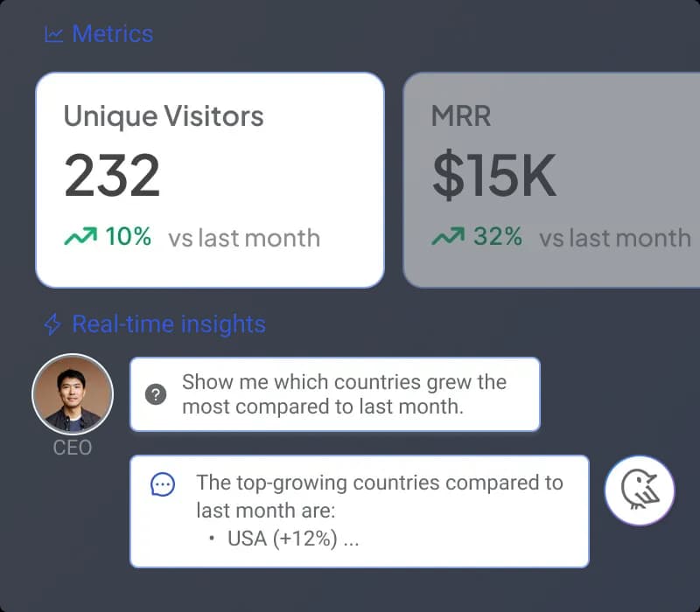Click the CEO profile photo
The width and height of the screenshot is (700, 612).
coord(73,394)
